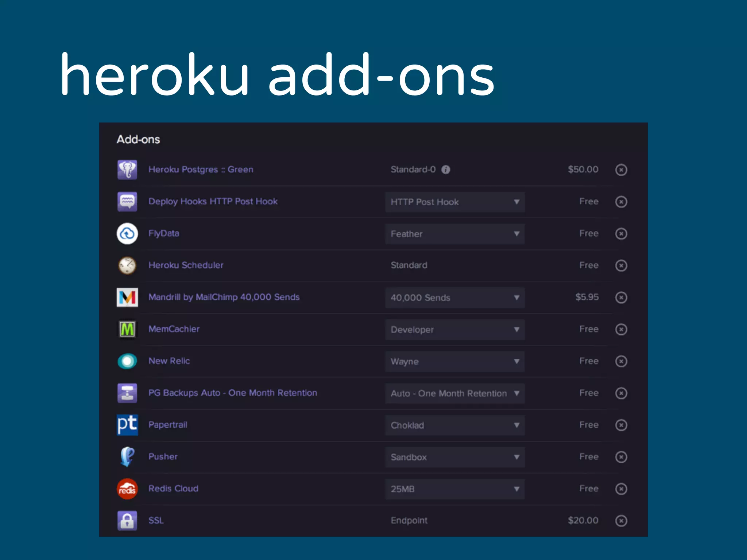Viewport: 747px width, 560px height.
Task: Click the Heroku Postgres elephant icon
Action: point(127,170)
